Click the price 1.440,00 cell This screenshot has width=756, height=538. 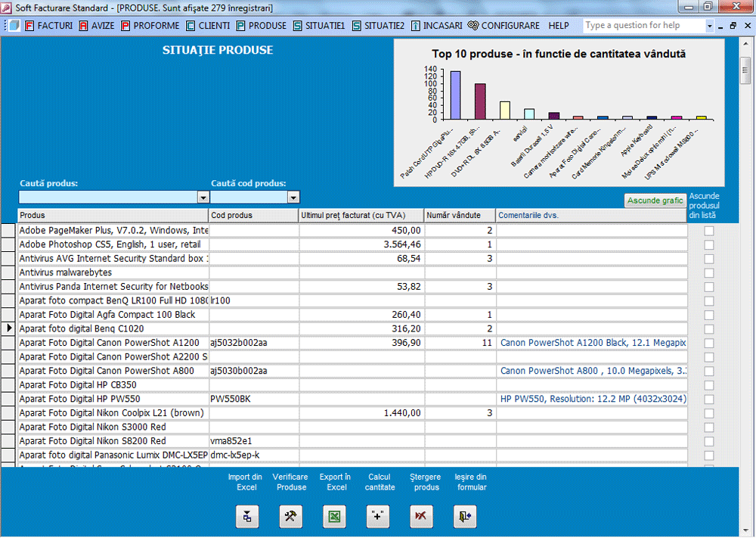pos(361,413)
